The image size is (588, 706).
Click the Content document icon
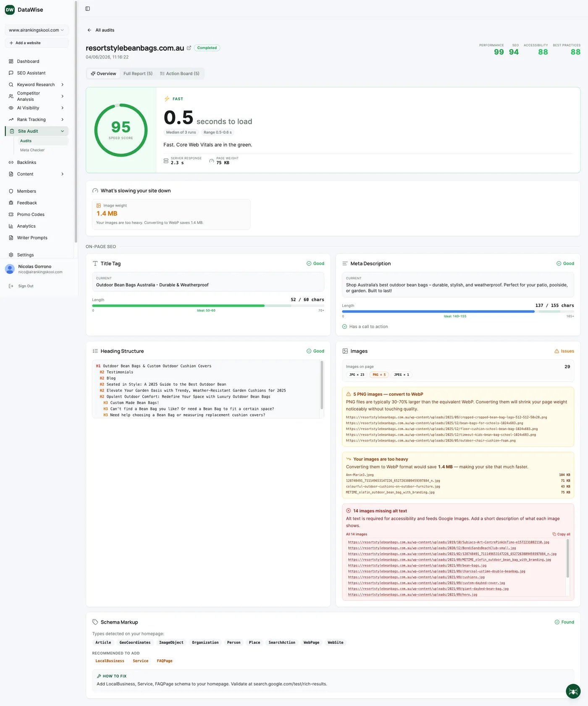tap(11, 174)
